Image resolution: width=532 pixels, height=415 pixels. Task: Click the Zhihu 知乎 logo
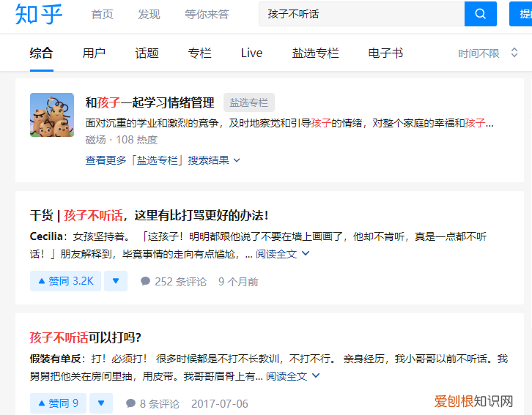pos(39,14)
